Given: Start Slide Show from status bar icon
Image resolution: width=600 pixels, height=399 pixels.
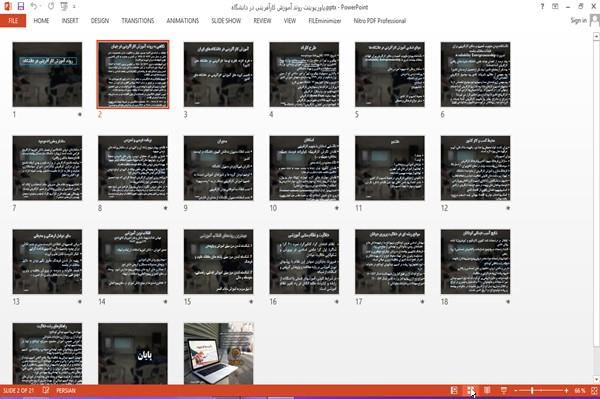Looking at the screenshot, I should pos(504,391).
